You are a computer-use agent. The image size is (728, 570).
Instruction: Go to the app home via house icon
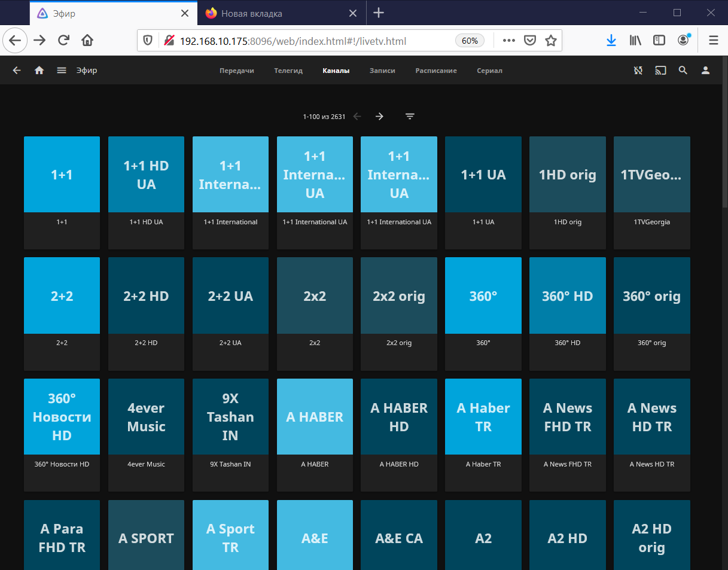pos(38,70)
